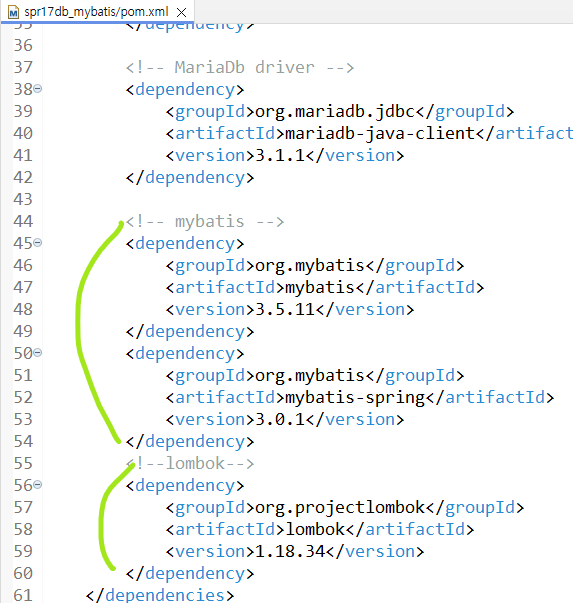Click the lombok artifactId value on line 58
Viewport: 573px width, 603px height.
[x=315, y=529]
